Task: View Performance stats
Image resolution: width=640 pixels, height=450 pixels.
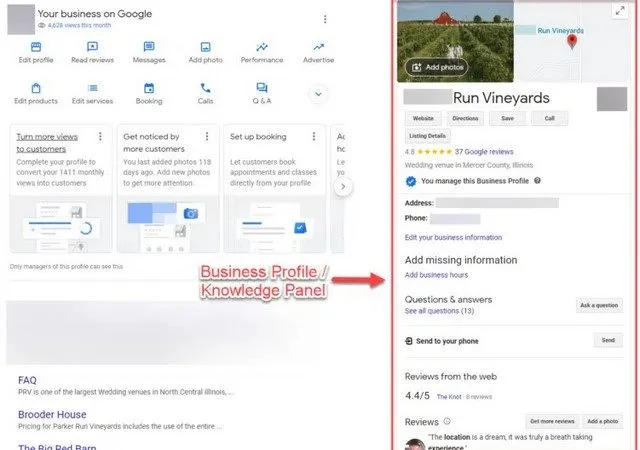Action: coord(262,52)
